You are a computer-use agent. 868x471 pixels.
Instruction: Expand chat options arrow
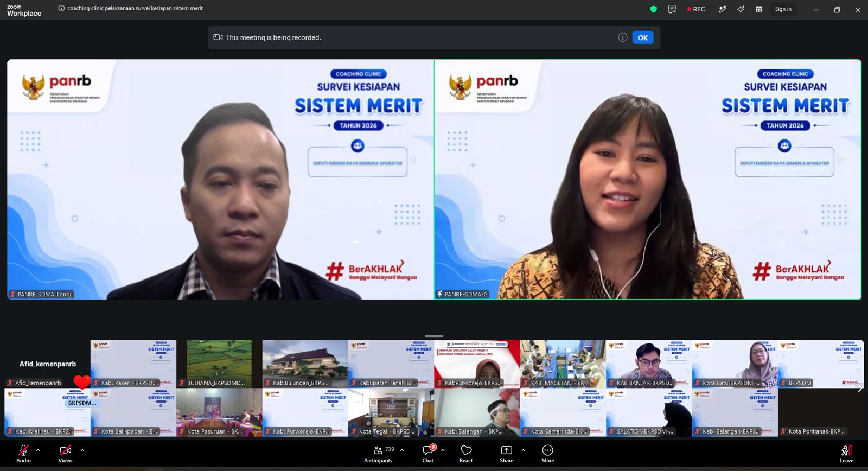(443, 450)
